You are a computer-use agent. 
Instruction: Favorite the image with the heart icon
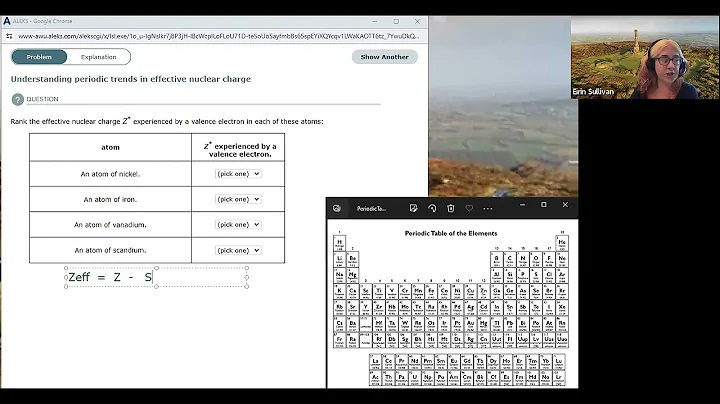coord(469,208)
